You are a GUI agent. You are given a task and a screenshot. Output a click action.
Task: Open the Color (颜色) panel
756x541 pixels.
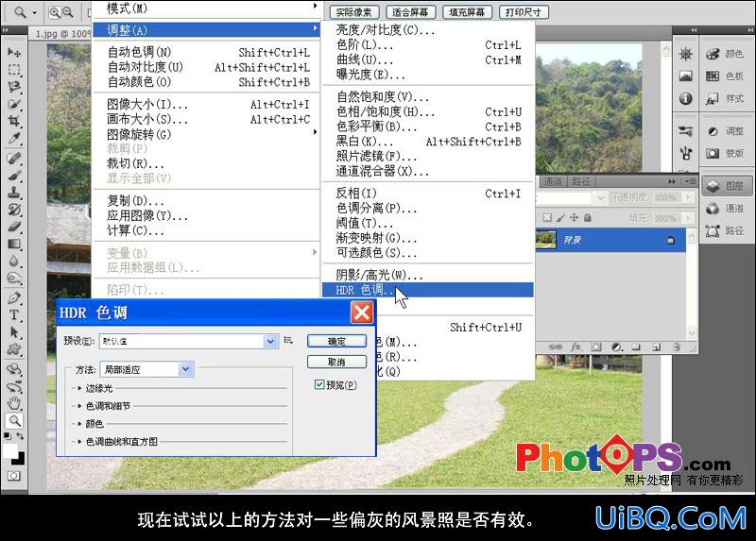pos(726,54)
